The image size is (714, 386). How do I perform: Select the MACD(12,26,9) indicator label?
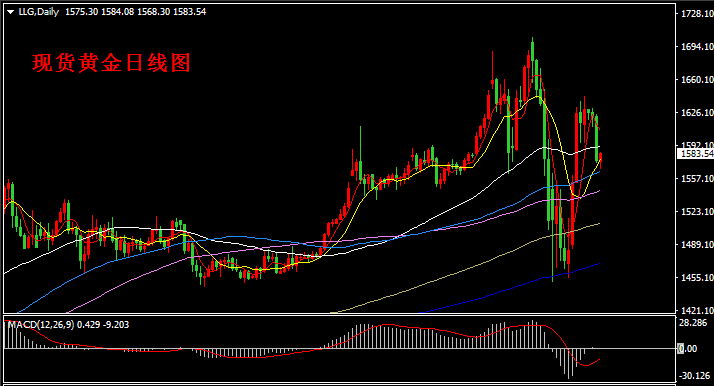pos(41,325)
